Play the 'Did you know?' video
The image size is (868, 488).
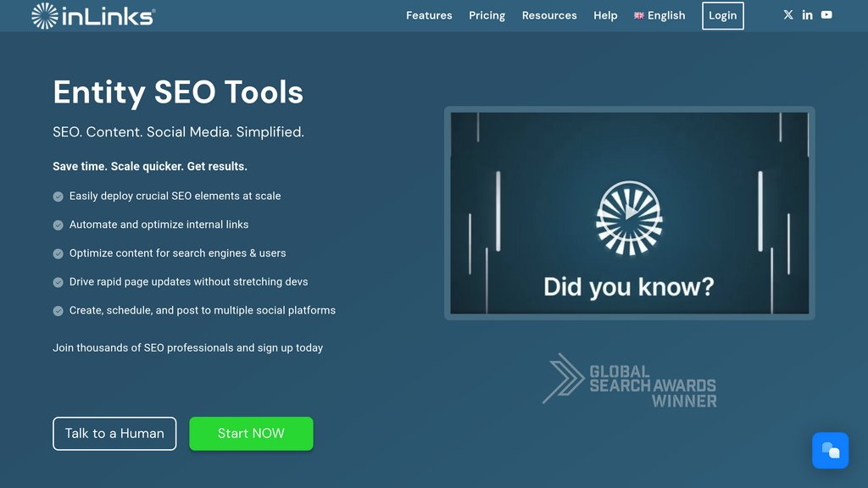(x=629, y=213)
